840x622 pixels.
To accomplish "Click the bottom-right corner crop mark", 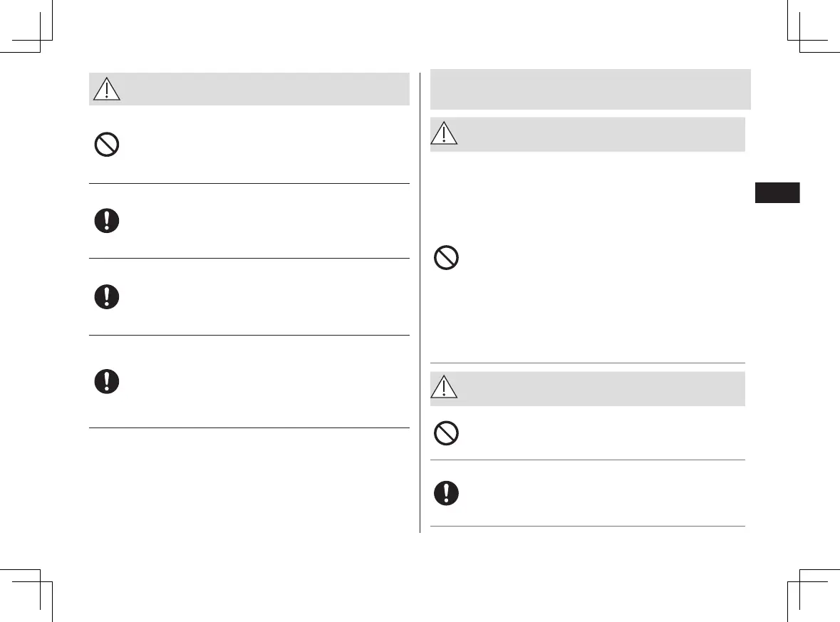I will (x=799, y=581).
